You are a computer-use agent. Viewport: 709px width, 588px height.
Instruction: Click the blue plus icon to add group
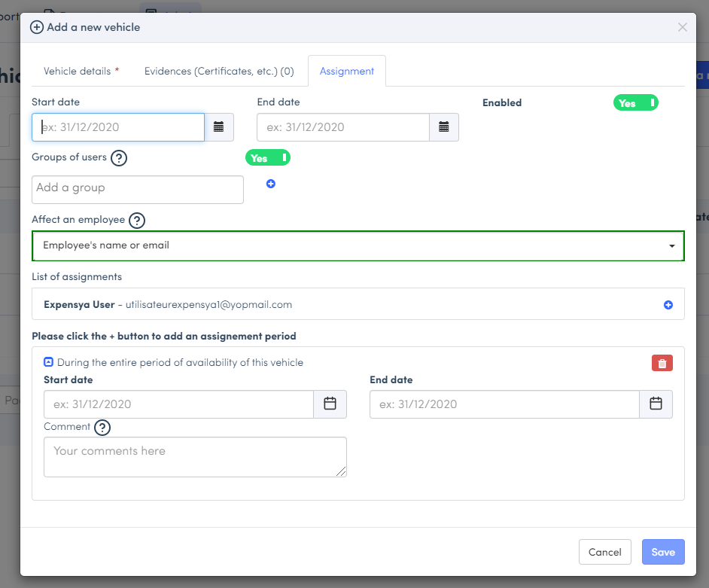(271, 184)
